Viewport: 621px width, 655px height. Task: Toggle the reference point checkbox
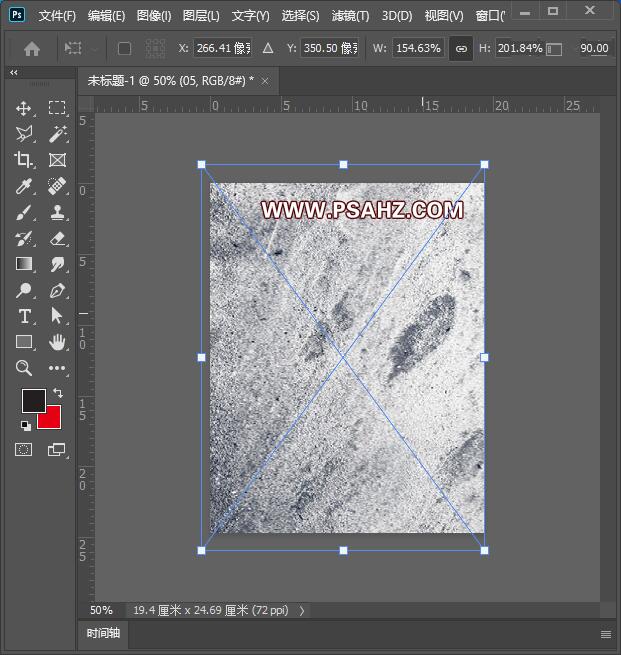pos(124,48)
